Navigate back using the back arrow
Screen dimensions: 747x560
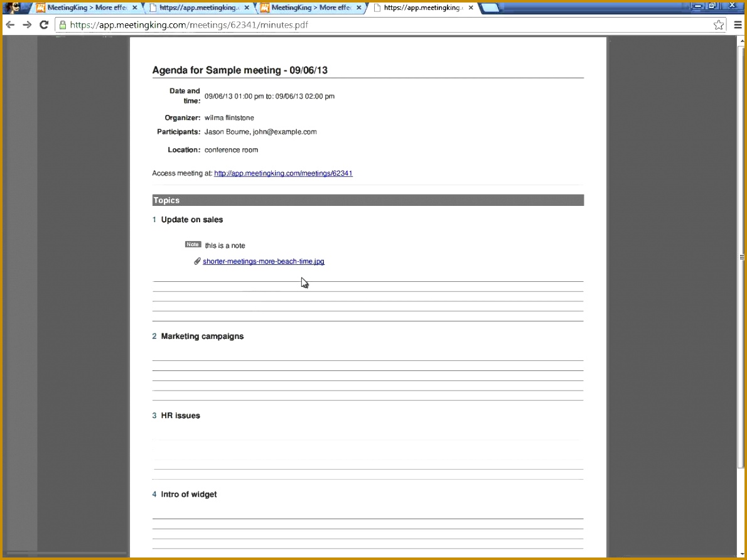pyautogui.click(x=10, y=24)
